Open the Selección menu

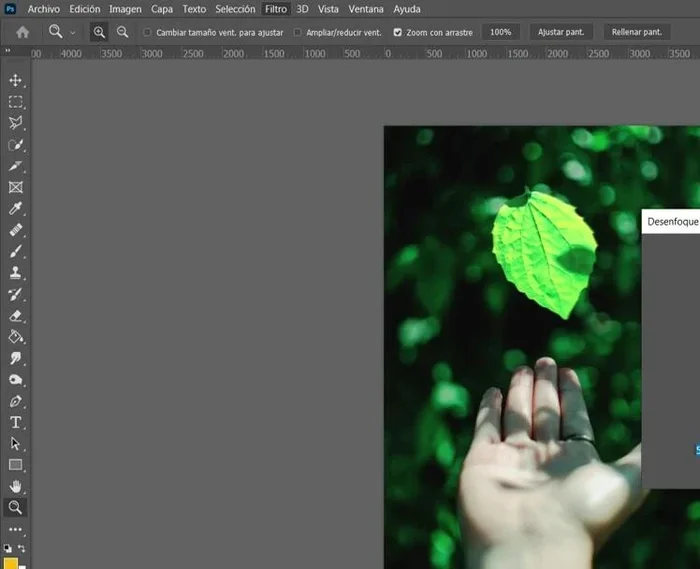235,9
